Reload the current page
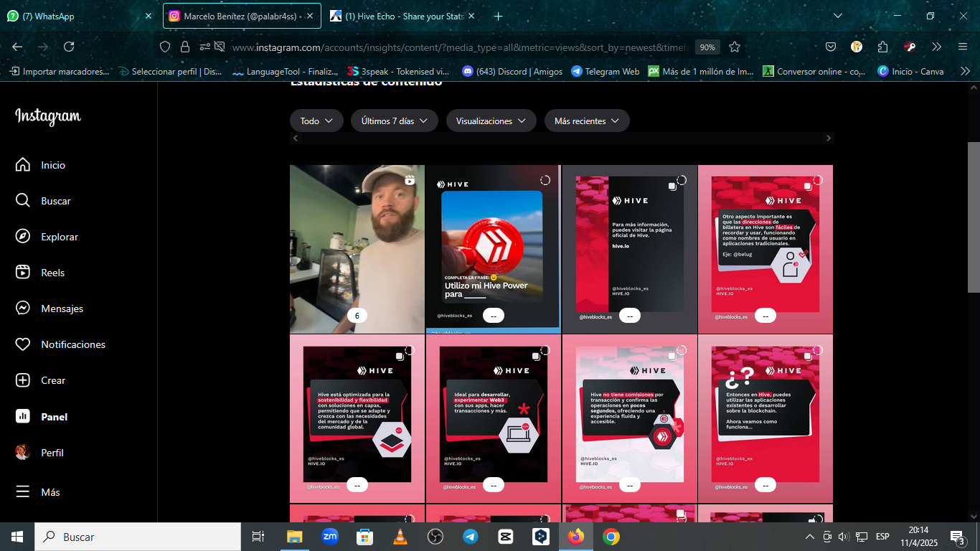This screenshot has height=551, width=980. [x=69, y=47]
